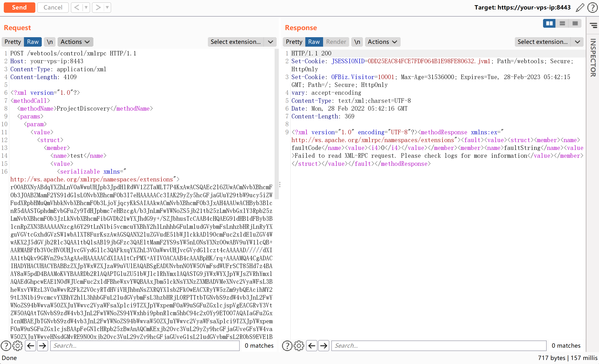Click the pencil icon to edit target
Viewport: 599px width, 364px height.
click(580, 8)
